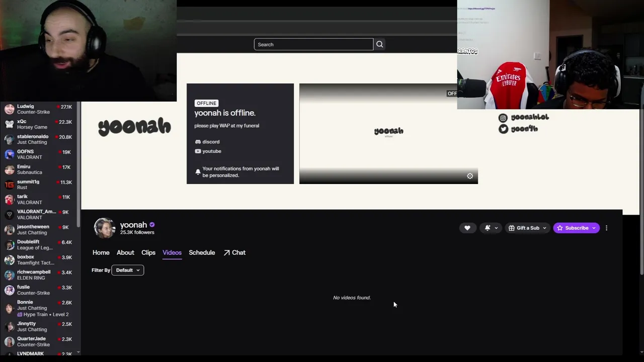
Task: Follow yoonah with the heart button
Action: (467, 228)
